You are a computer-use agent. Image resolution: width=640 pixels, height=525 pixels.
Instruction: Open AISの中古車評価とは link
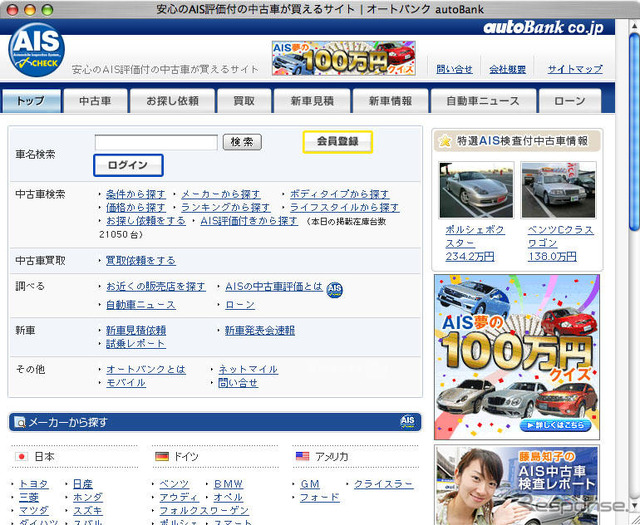(x=274, y=287)
